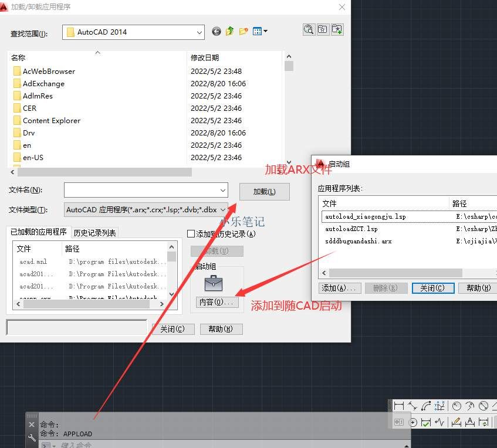
Task: Expand the File name dropdown
Action: coord(223,191)
